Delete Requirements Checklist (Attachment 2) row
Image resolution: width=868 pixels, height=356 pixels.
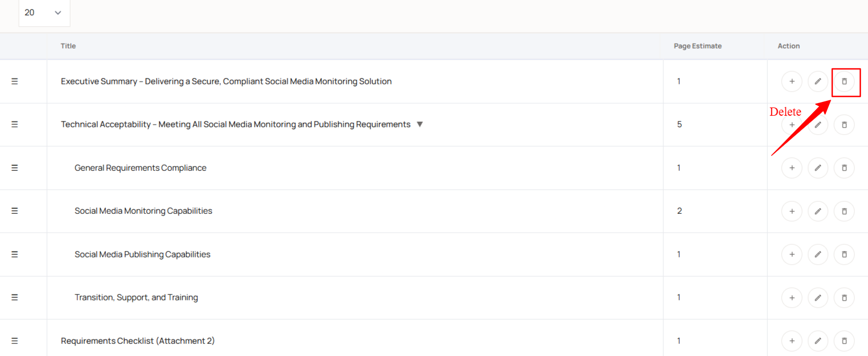click(x=844, y=341)
